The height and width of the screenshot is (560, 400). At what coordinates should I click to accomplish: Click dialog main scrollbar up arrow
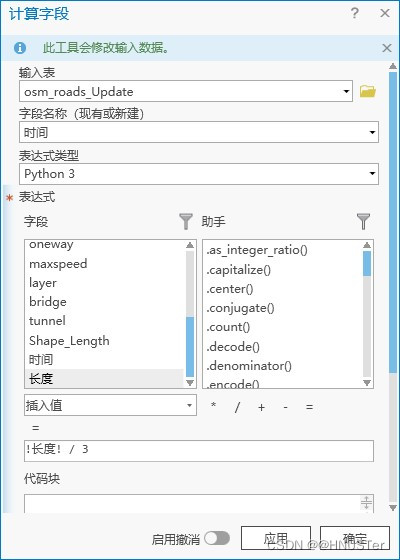pyautogui.click(x=393, y=66)
